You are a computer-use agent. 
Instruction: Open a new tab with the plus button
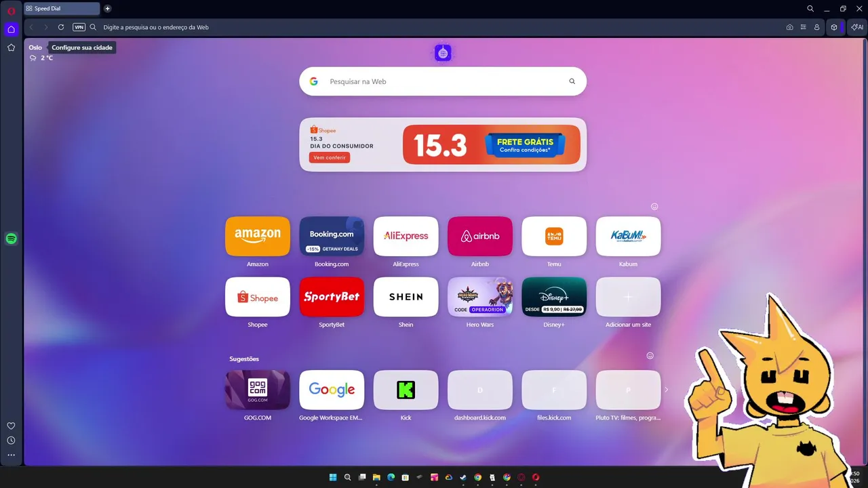pos(107,9)
